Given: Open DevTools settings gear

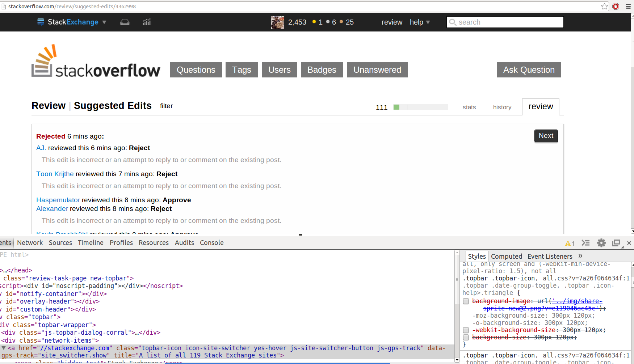Looking at the screenshot, I should click(601, 243).
